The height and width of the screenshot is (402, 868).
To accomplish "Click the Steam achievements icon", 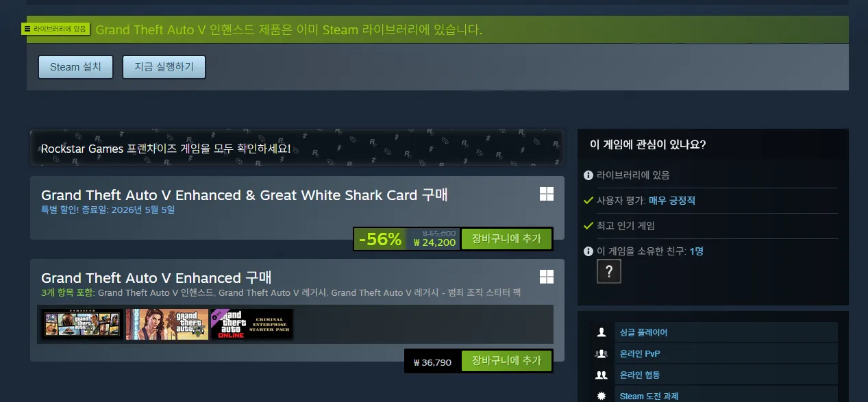I will 602,396.
